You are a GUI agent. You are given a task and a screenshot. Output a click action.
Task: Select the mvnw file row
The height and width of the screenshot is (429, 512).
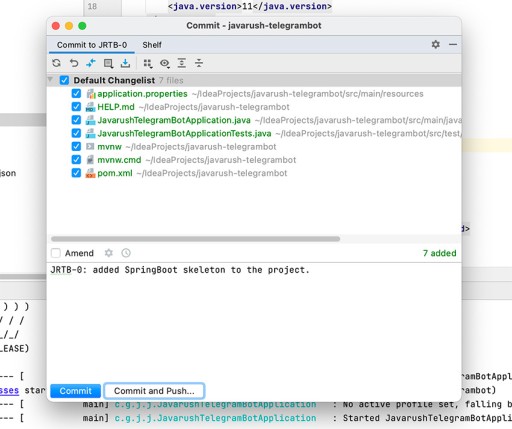254,147
